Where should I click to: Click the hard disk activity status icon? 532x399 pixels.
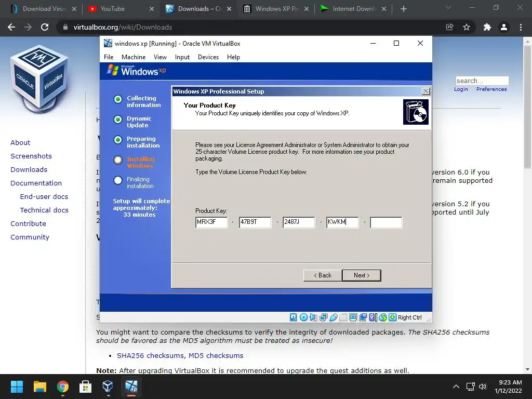[294, 317]
